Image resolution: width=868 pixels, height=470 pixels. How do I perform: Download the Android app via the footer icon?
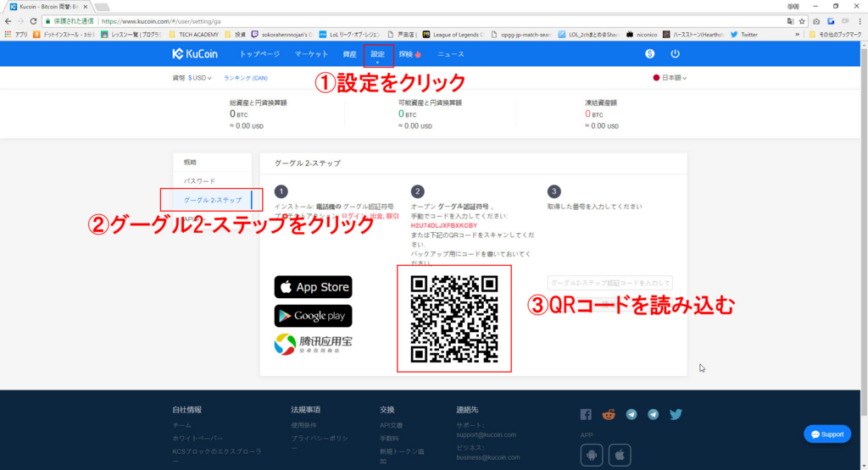[x=591, y=455]
